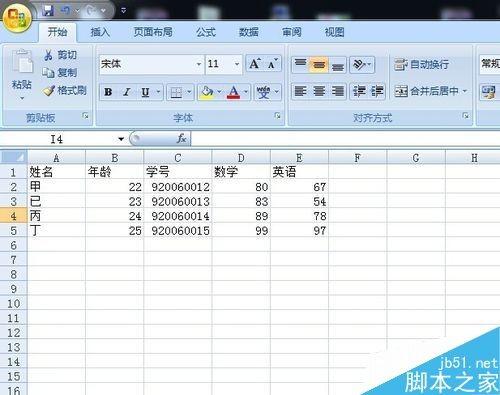Open the Office button menu
Image resolution: width=500 pixels, height=395 pixels.
17,17
